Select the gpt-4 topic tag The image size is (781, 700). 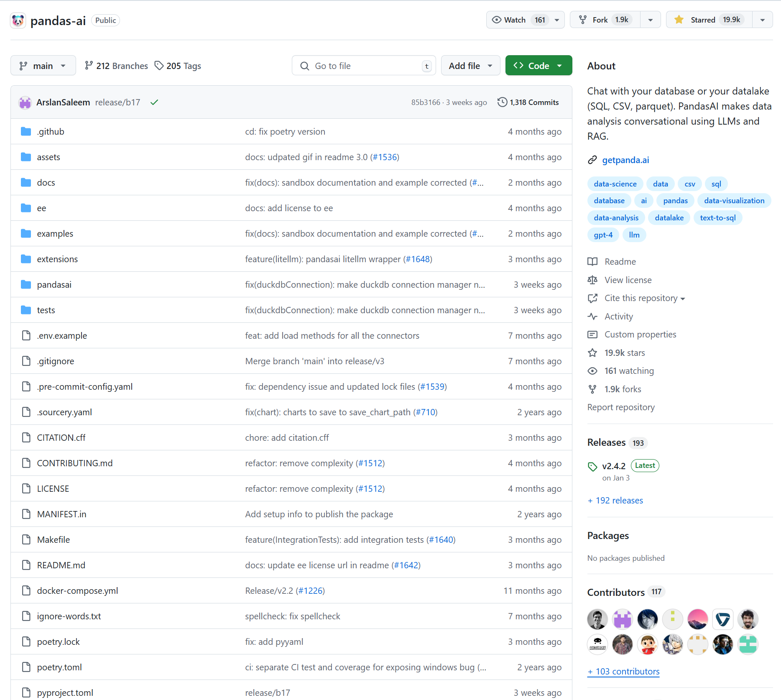[603, 235]
